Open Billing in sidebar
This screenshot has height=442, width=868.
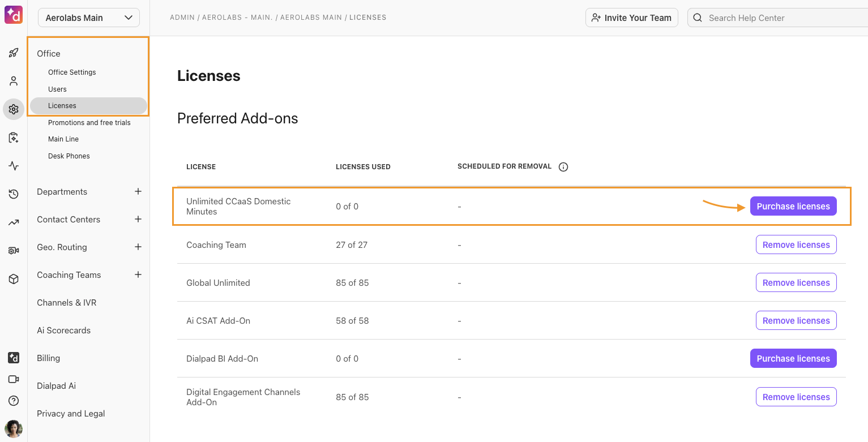(49, 358)
